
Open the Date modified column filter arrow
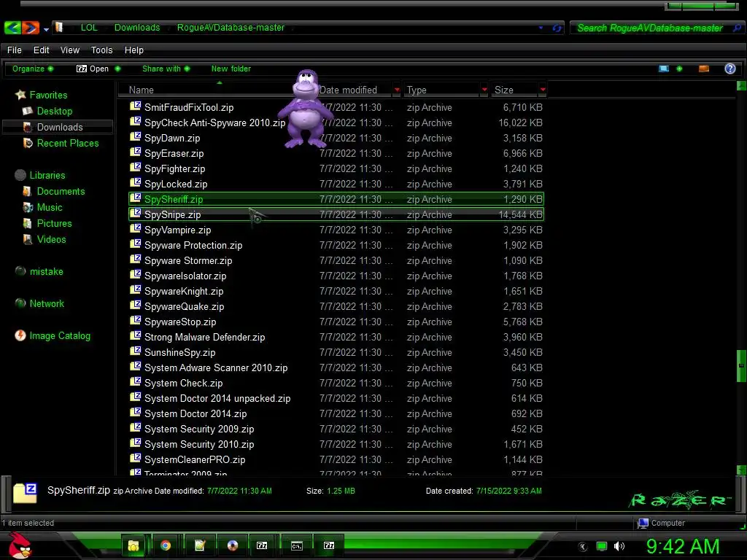pyautogui.click(x=397, y=90)
